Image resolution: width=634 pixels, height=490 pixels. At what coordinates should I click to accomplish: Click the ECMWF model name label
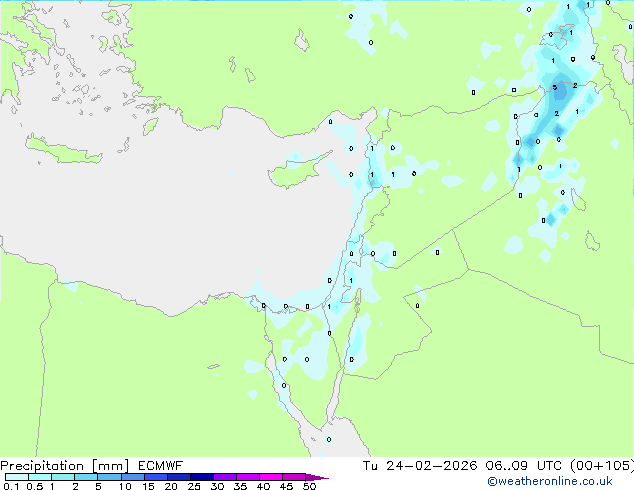pyautogui.click(x=161, y=466)
